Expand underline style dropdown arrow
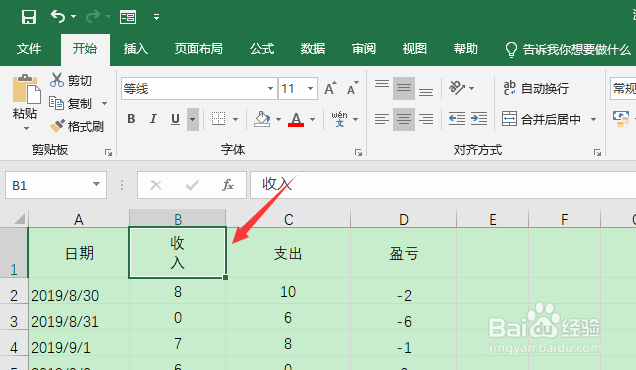The image size is (636, 370). coord(193,119)
